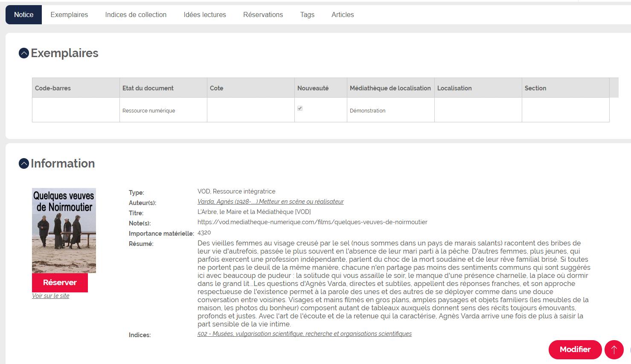Click the Etat du document column header
The height and width of the screenshot is (364, 631).
point(163,88)
